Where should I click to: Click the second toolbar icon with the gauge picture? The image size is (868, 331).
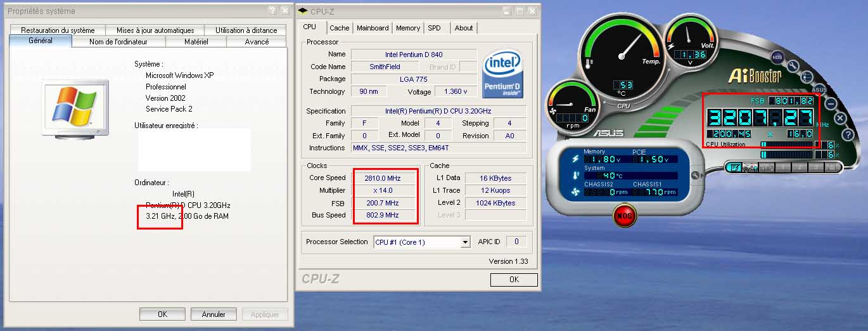point(750,167)
